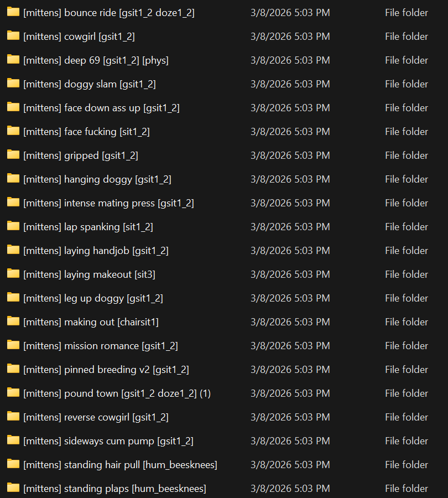448x498 pixels.
Task: Click date modified of standing plaps row
Action: pyautogui.click(x=290, y=489)
